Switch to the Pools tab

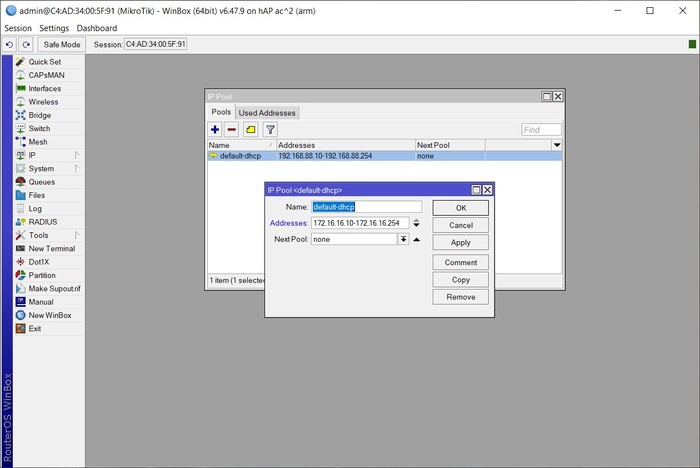221,112
